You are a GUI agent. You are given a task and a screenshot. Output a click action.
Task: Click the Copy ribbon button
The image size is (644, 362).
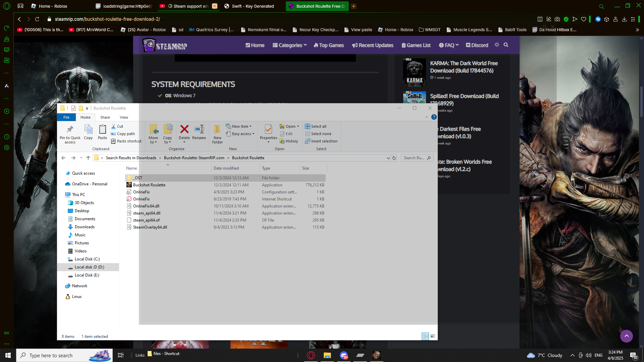coord(88,132)
